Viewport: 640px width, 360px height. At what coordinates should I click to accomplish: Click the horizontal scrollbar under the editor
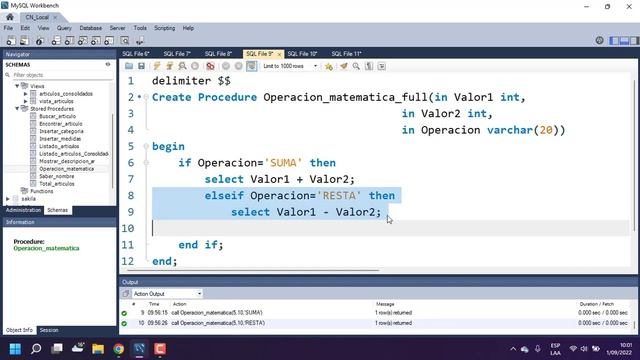pyautogui.click(x=253, y=270)
